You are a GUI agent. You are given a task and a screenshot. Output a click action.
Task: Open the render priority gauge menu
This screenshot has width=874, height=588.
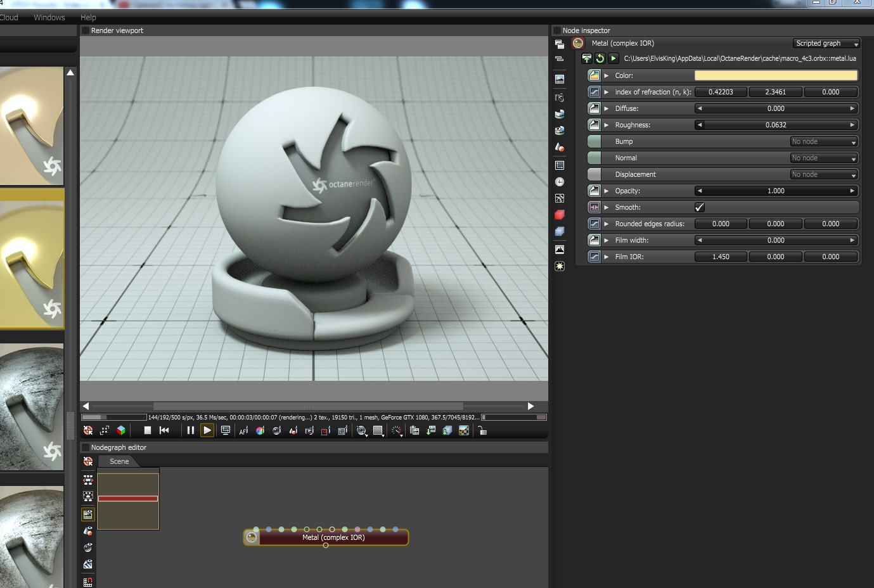click(x=397, y=431)
